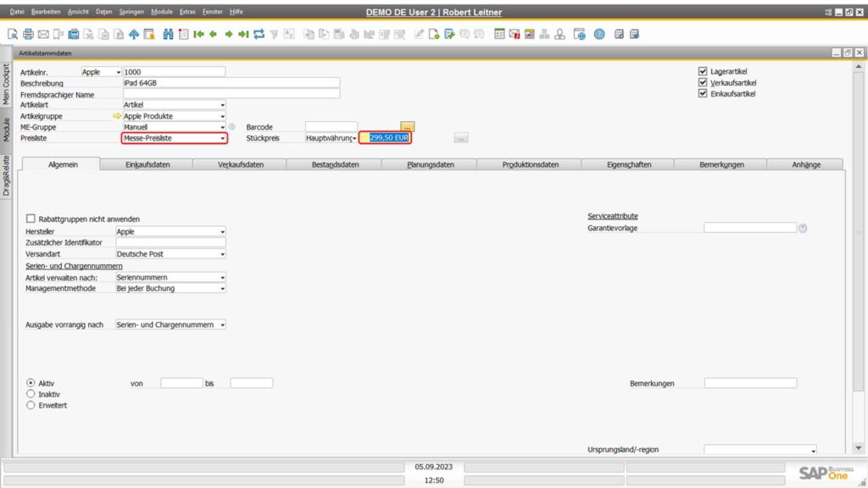Uncheck the Lagerartikel checkbox
Screen dimensions: 868x488
(703, 71)
